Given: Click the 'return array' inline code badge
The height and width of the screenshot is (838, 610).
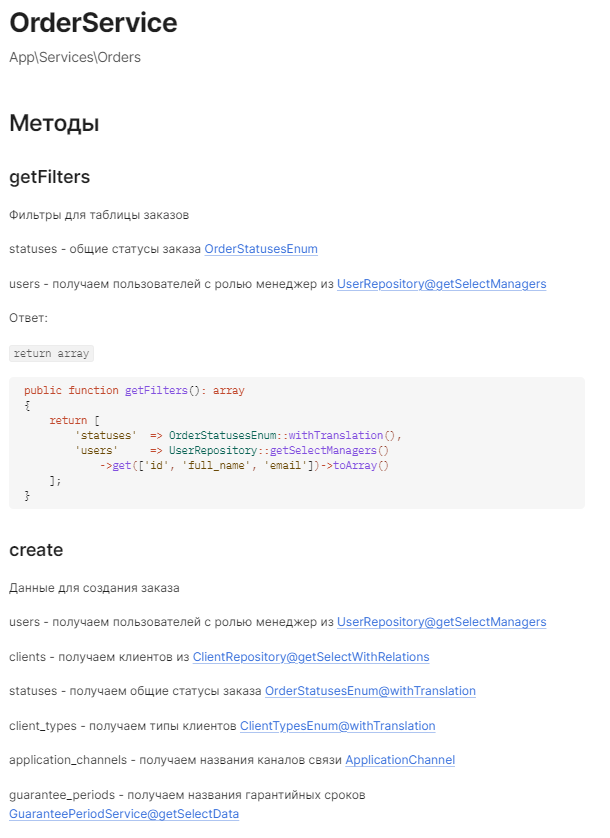Looking at the screenshot, I should point(51,353).
